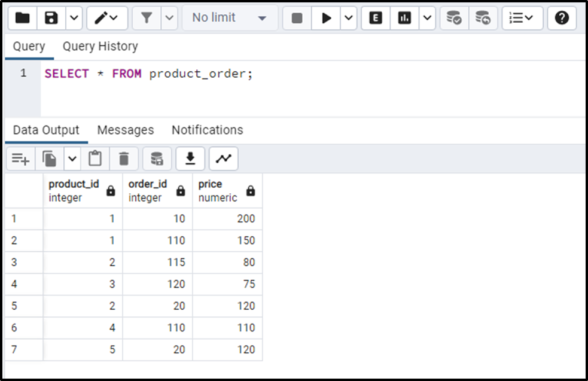Click the Save File disk icon
Image resolution: width=588 pixels, height=381 pixels.
[51, 18]
